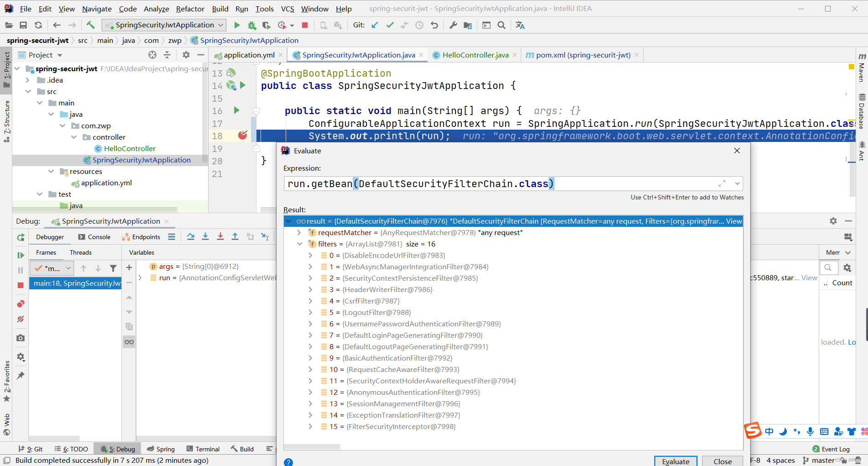Click the Evaluate result horizontal scrollbar
This screenshot has width=868, height=466.
click(312, 446)
